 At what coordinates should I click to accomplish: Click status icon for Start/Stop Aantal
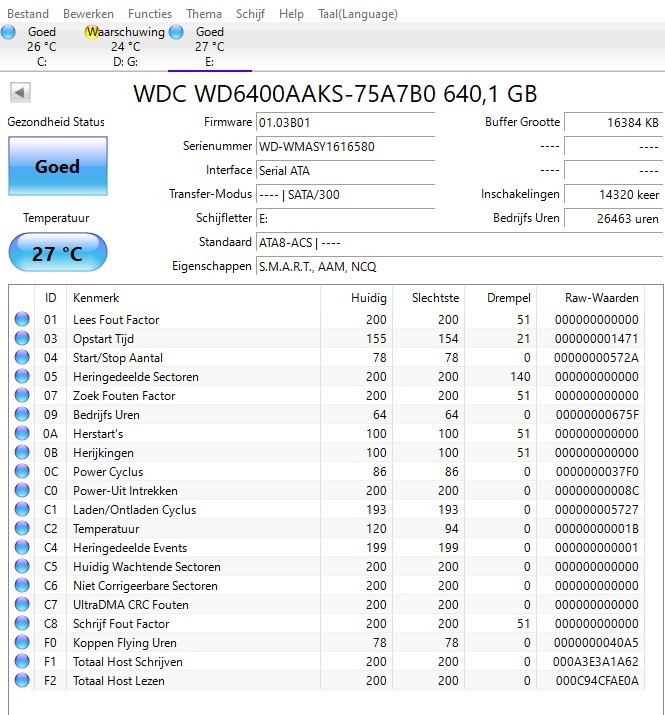(x=22, y=357)
